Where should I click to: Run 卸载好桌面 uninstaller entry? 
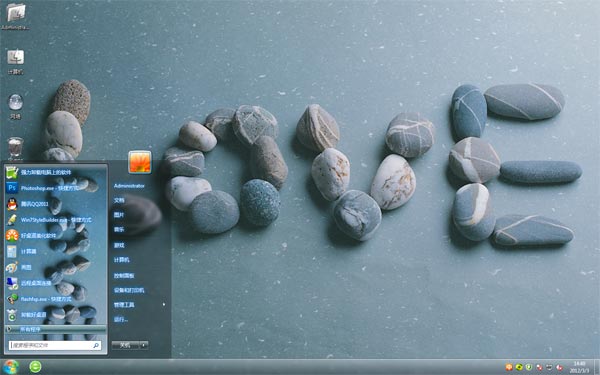[x=56, y=315]
